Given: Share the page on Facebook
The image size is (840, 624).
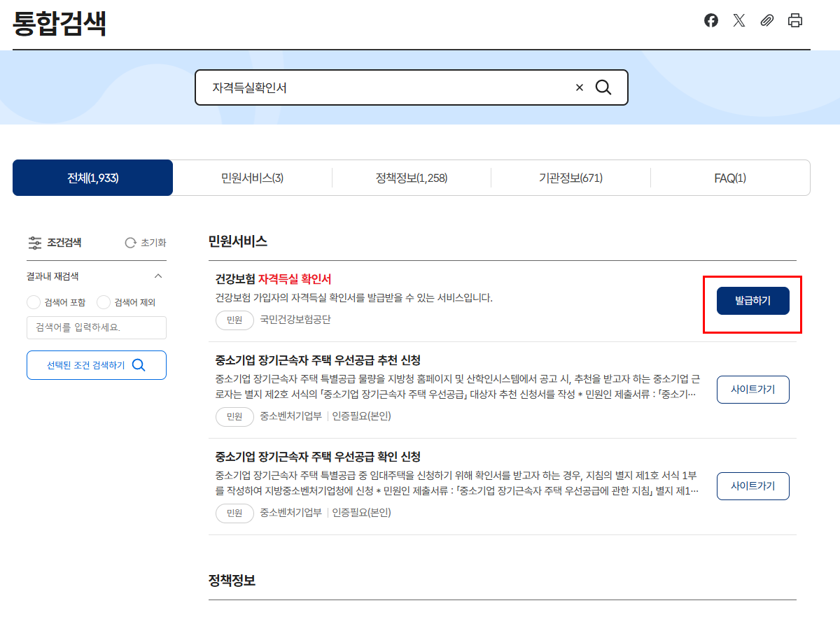Looking at the screenshot, I should coord(710,20).
